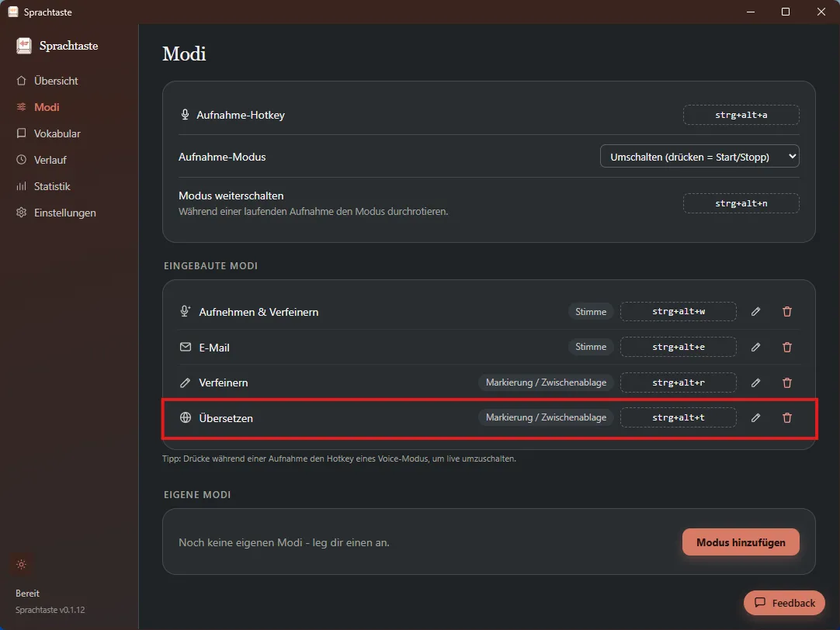Delete the E-Mail mode with trash icon
This screenshot has width=840, height=630.
(x=787, y=347)
